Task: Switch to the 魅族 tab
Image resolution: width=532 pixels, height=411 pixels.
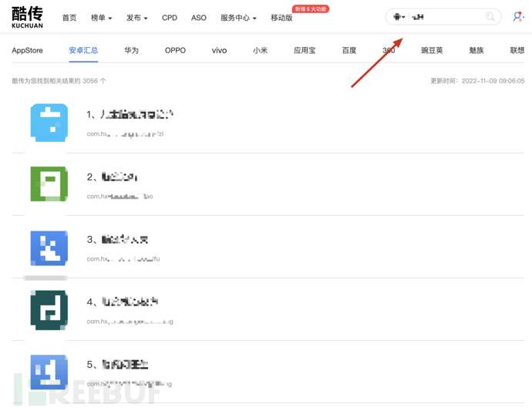Action: pyautogui.click(x=476, y=50)
